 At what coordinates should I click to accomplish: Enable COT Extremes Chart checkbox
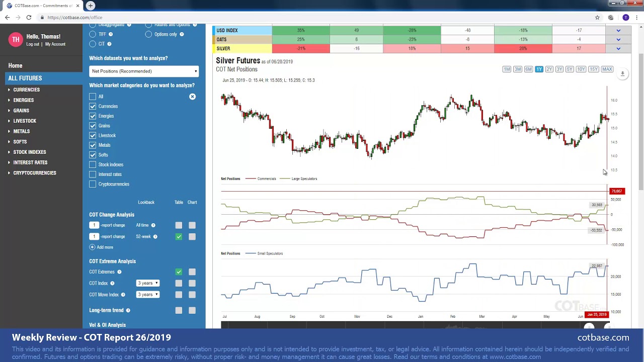[x=192, y=272]
